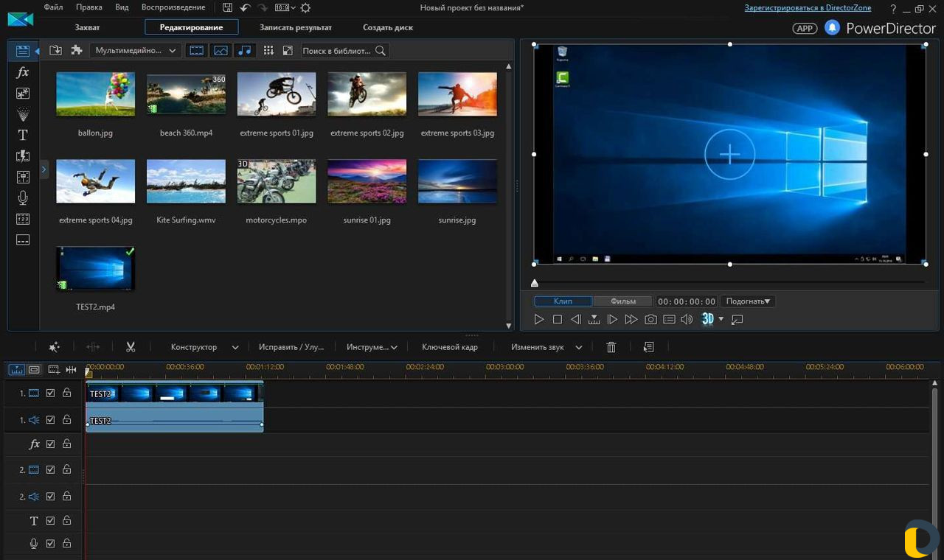
Task: Open the Subtitle Room icon in sidebar
Action: click(23, 240)
